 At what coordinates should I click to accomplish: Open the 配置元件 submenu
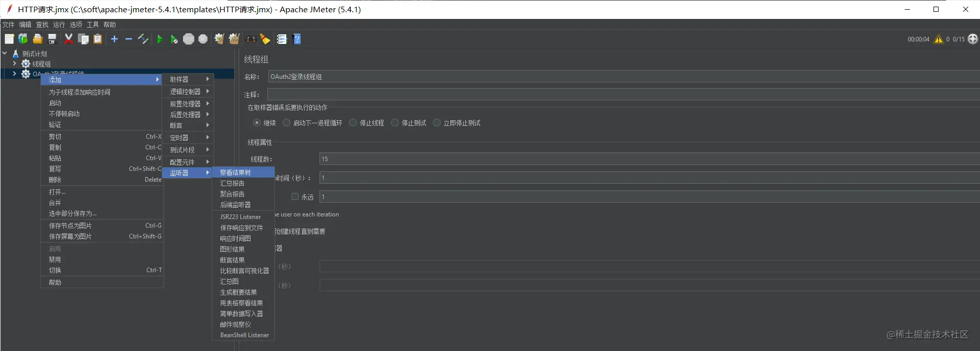(188, 162)
